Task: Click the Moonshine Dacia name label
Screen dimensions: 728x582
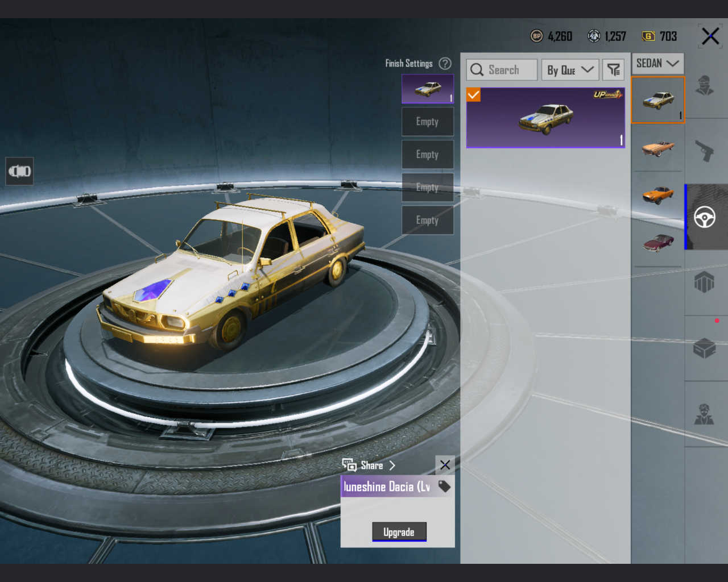Action: 387,487
